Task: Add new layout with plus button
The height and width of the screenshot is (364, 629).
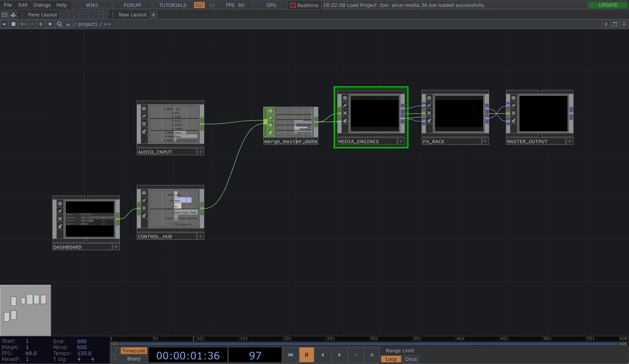Action: (153, 15)
